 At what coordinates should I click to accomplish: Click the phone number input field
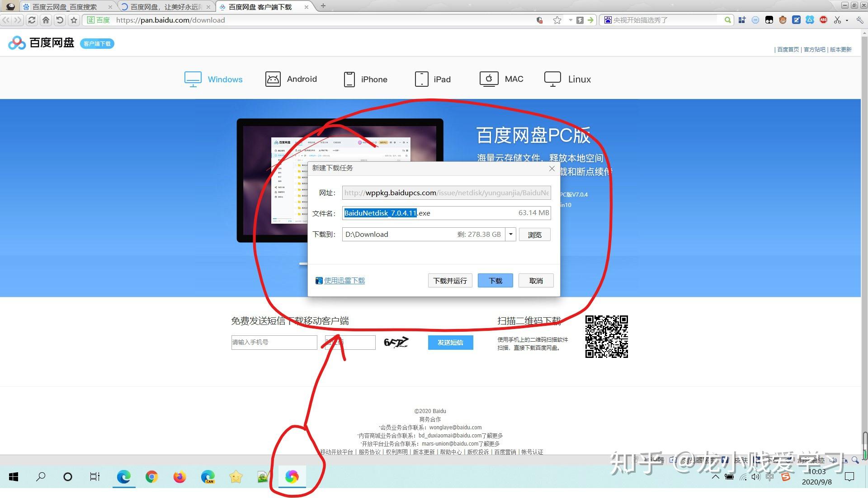coord(274,343)
